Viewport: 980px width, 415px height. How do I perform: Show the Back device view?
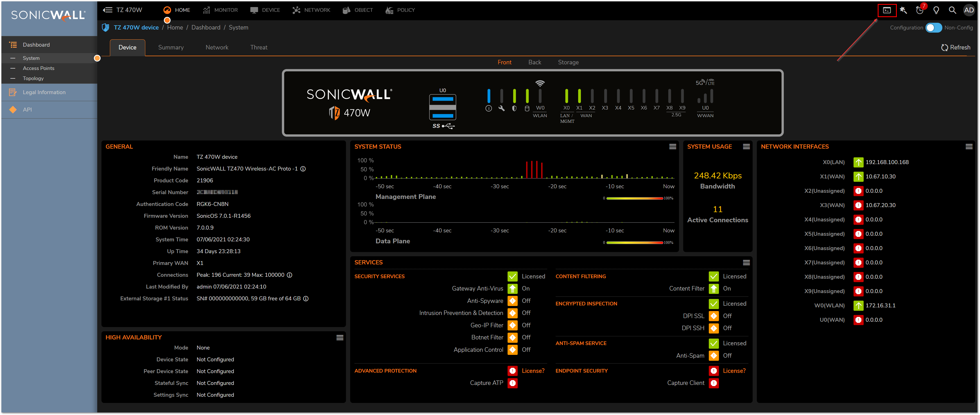click(535, 62)
